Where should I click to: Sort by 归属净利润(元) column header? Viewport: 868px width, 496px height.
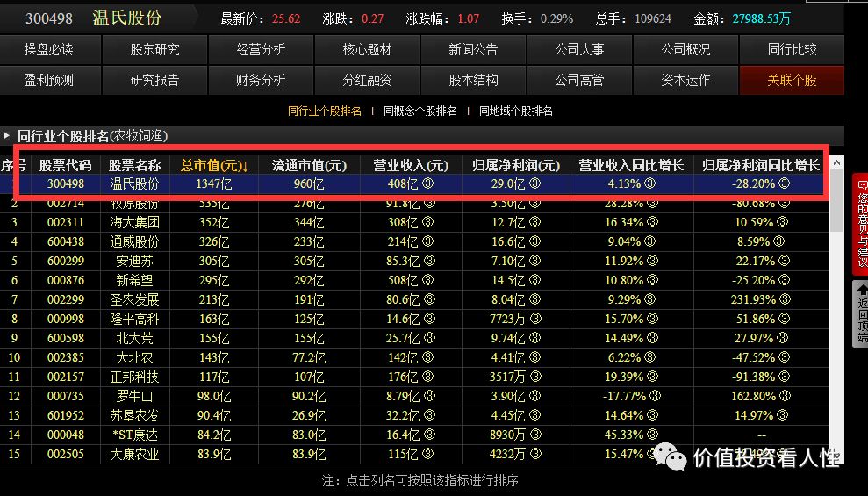[516, 166]
